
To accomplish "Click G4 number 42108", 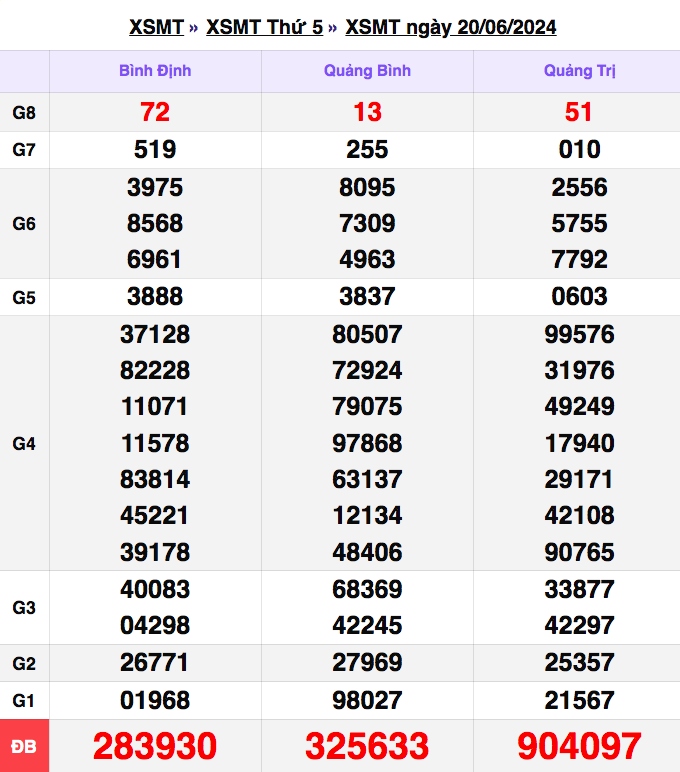I will point(580,515).
